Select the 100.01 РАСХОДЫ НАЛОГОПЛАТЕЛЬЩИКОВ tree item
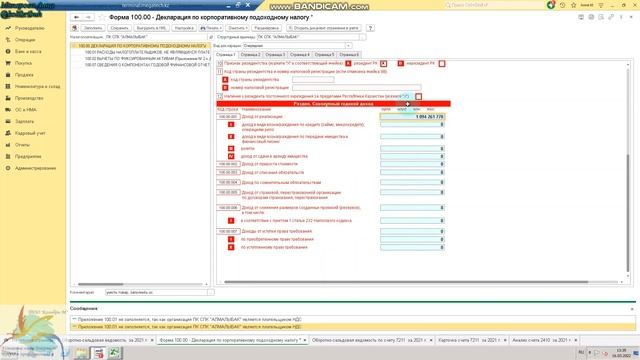 pyautogui.click(x=147, y=52)
